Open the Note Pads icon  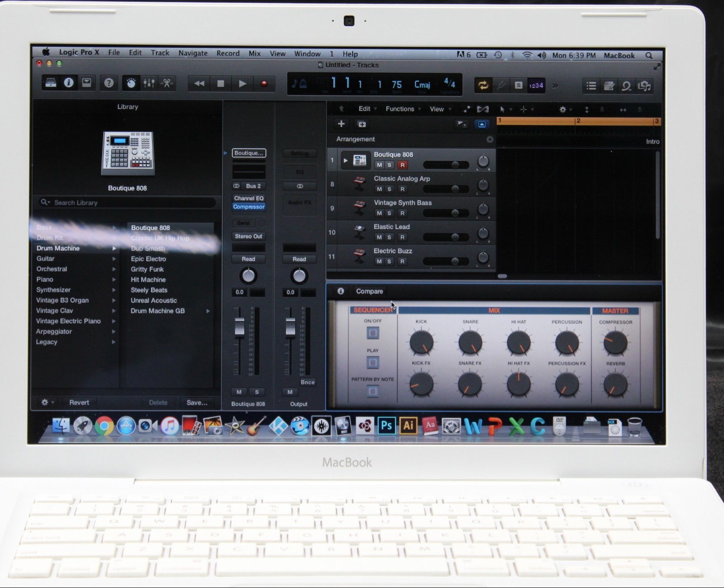(x=609, y=86)
